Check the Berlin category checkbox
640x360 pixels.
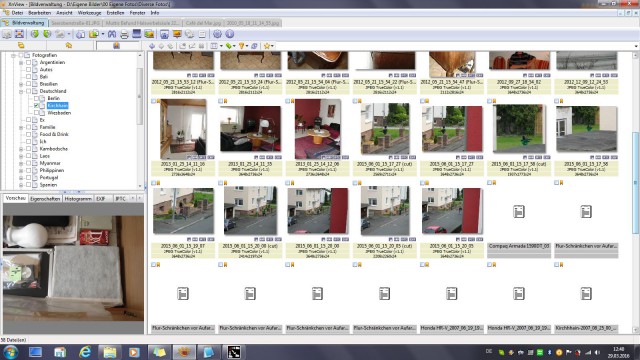point(36,98)
